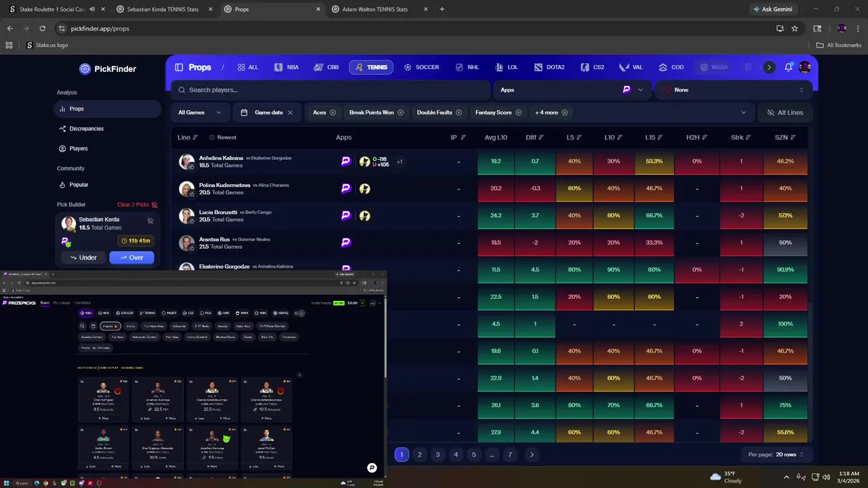This screenshot has width=868, height=488.
Task: Toggle Alt Lines visibility
Action: (x=785, y=113)
